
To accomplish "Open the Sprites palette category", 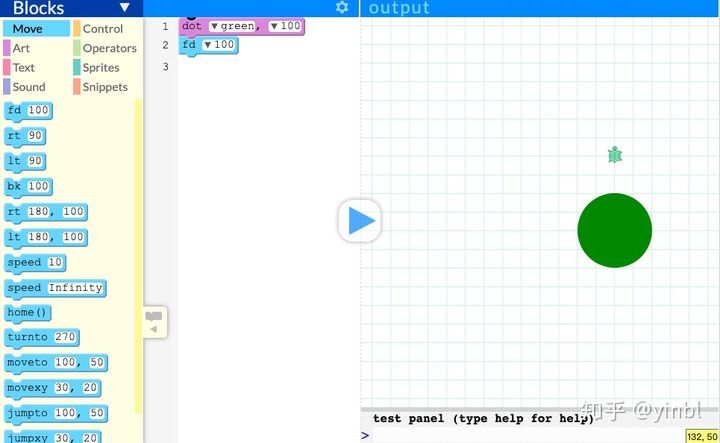I will [x=107, y=67].
